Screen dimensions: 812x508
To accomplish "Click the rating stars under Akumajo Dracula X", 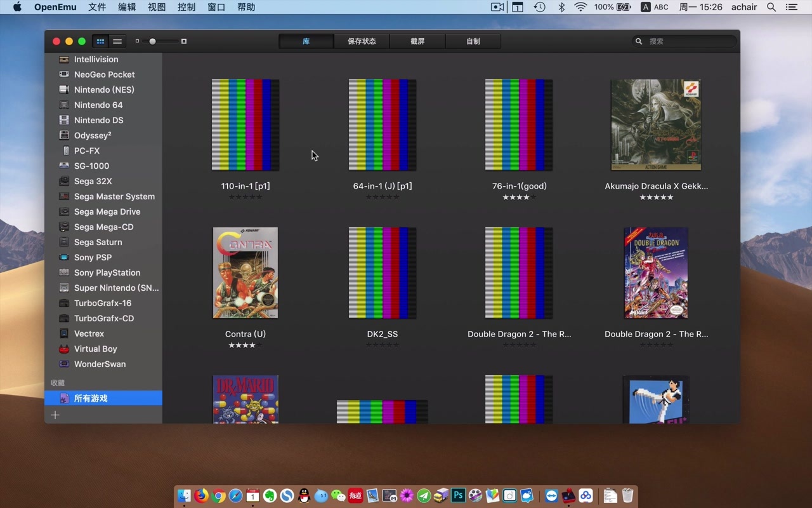I will point(657,197).
